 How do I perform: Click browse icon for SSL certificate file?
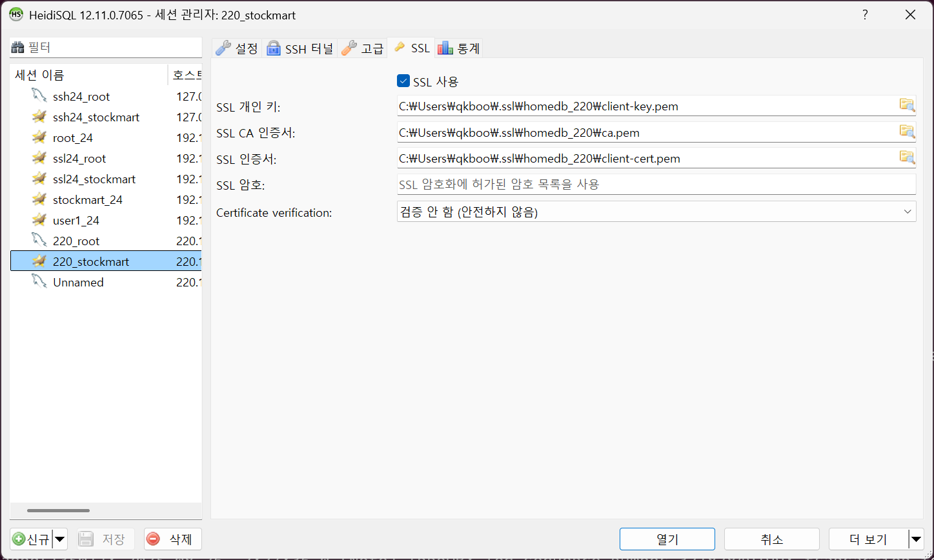pyautogui.click(x=907, y=157)
